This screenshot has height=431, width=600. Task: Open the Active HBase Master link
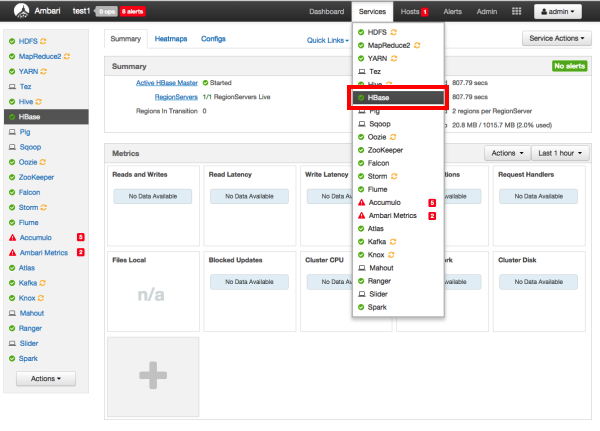coord(167,83)
